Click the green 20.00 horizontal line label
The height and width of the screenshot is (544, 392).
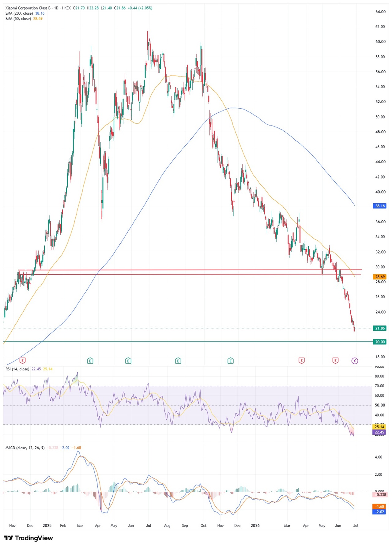click(380, 342)
